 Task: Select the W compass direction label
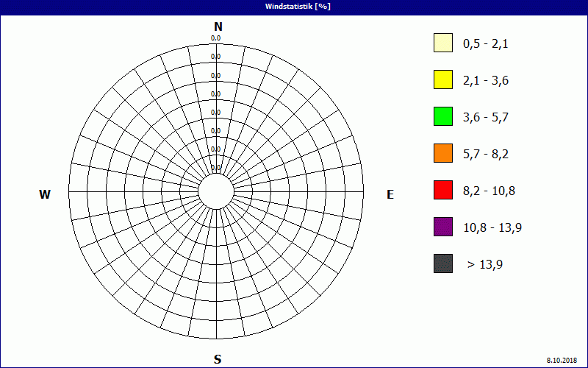(x=45, y=195)
